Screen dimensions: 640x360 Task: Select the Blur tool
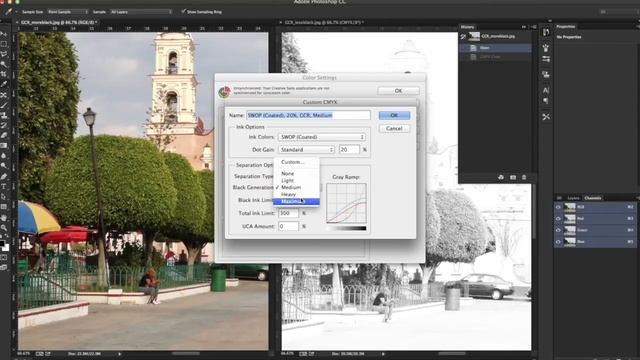click(x=4, y=156)
